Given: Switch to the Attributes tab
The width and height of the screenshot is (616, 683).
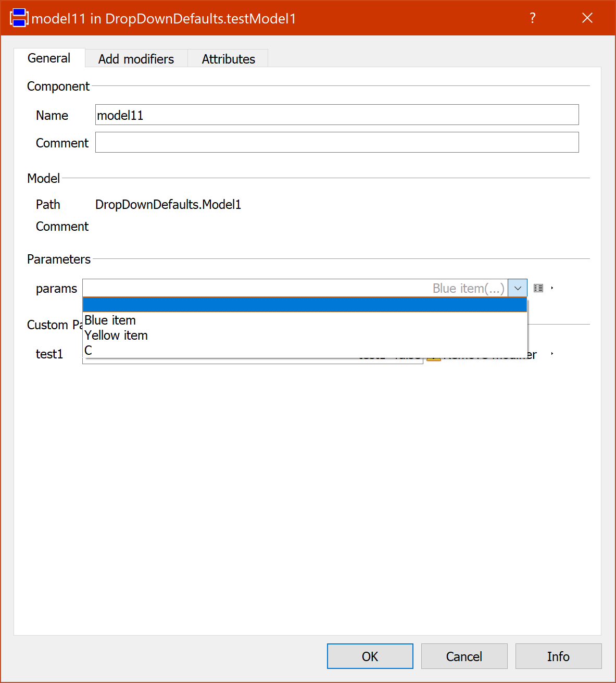Looking at the screenshot, I should (x=228, y=58).
